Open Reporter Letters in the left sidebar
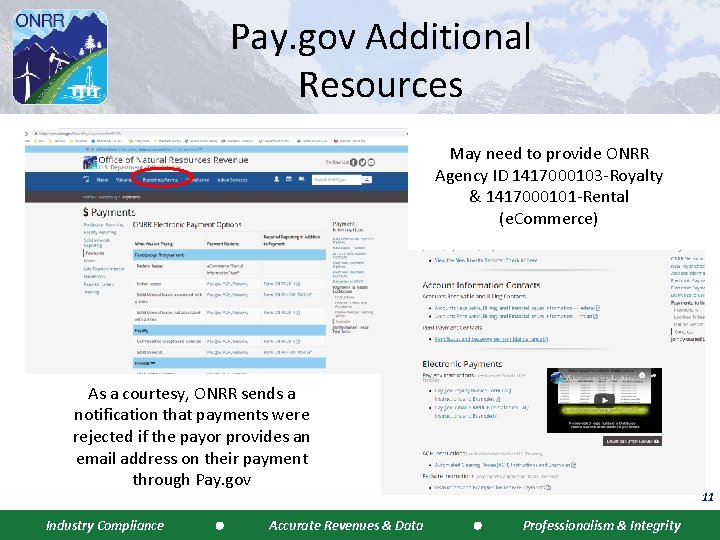The image size is (720, 540). click(x=99, y=284)
